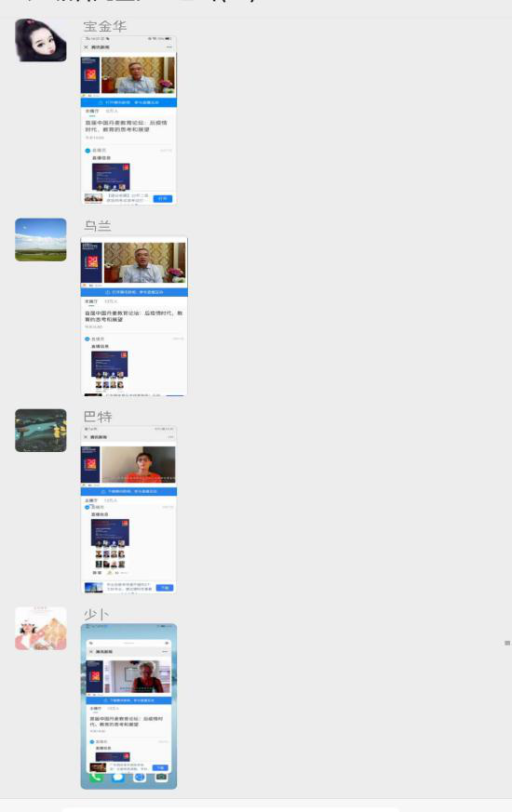The image size is (512, 812).
Task: Open 乌兰's blue sky landscape avatar
Action: (x=41, y=240)
